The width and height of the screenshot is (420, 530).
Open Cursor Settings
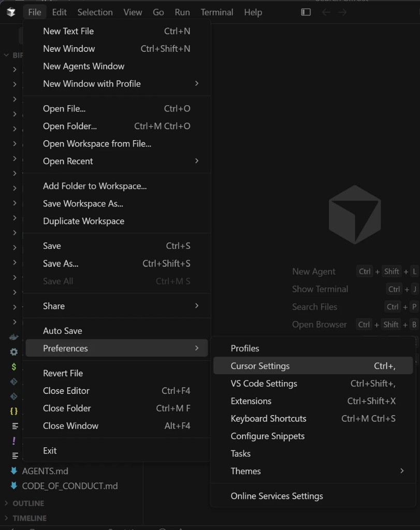pos(313,366)
